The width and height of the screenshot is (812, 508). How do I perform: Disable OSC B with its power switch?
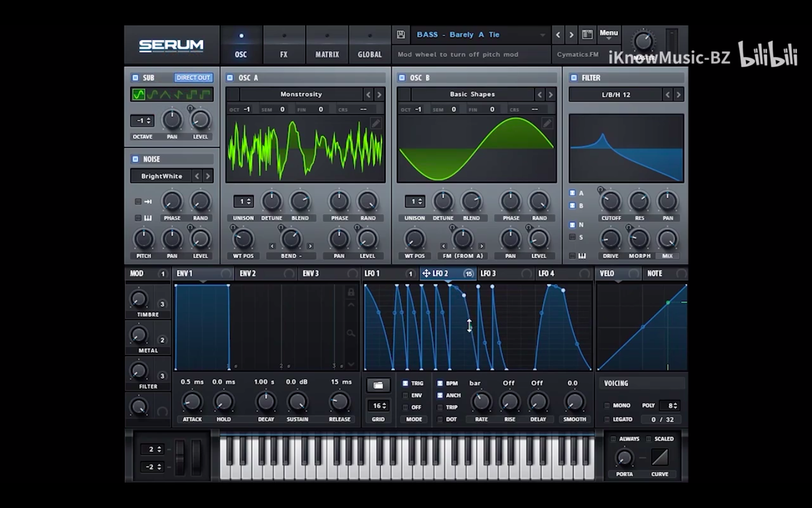click(401, 78)
